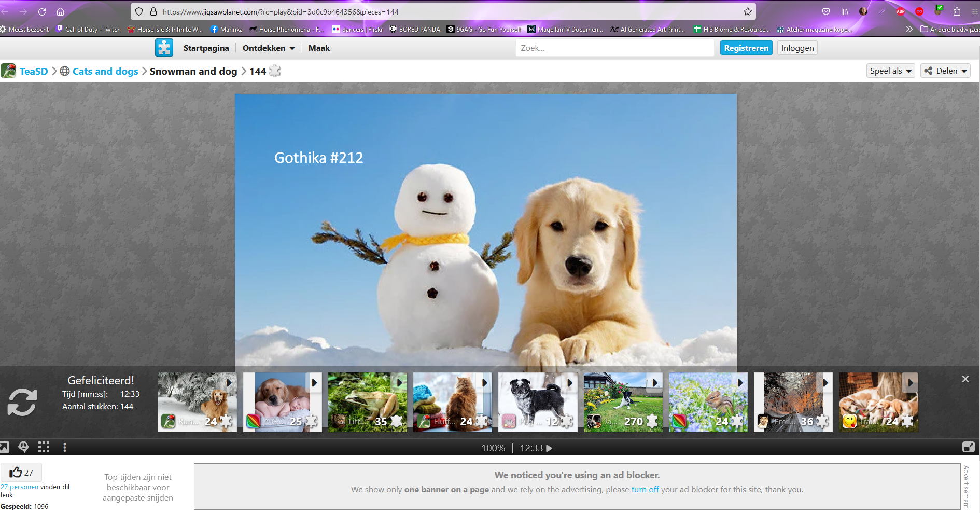Image resolution: width=980 pixels, height=513 pixels.
Task: Click the 'Snowman and dog' puzzle title
Action: (193, 71)
